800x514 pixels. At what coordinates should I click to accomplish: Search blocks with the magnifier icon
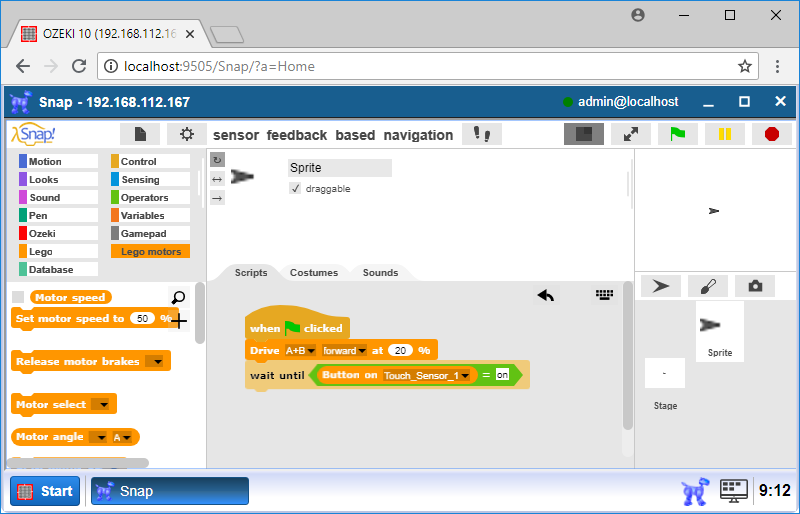(178, 298)
